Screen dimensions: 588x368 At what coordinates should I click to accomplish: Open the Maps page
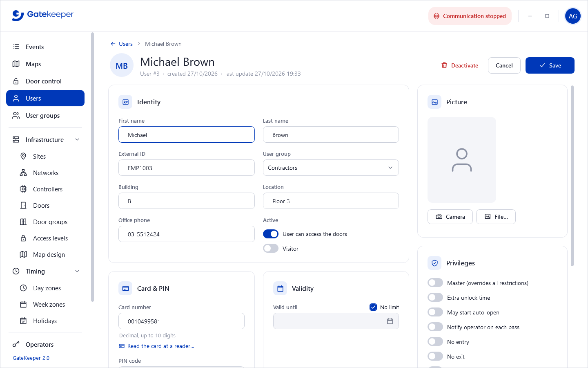45,64
